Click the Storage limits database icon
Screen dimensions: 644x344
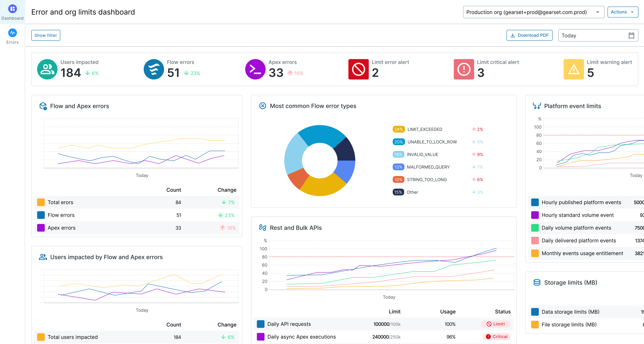click(x=537, y=282)
